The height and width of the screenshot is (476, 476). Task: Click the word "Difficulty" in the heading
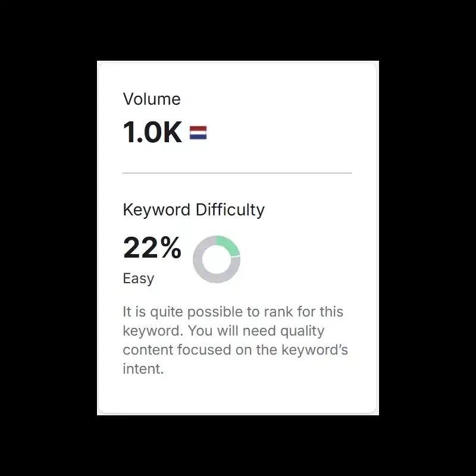coord(229,210)
